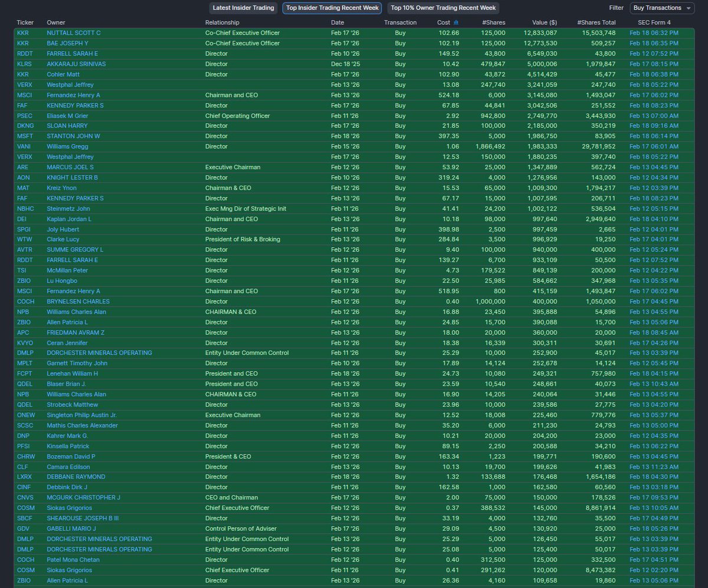Viewport: 708px width, 588px height.
Task: Sort table by the Ticker column header
Action: 25,22
